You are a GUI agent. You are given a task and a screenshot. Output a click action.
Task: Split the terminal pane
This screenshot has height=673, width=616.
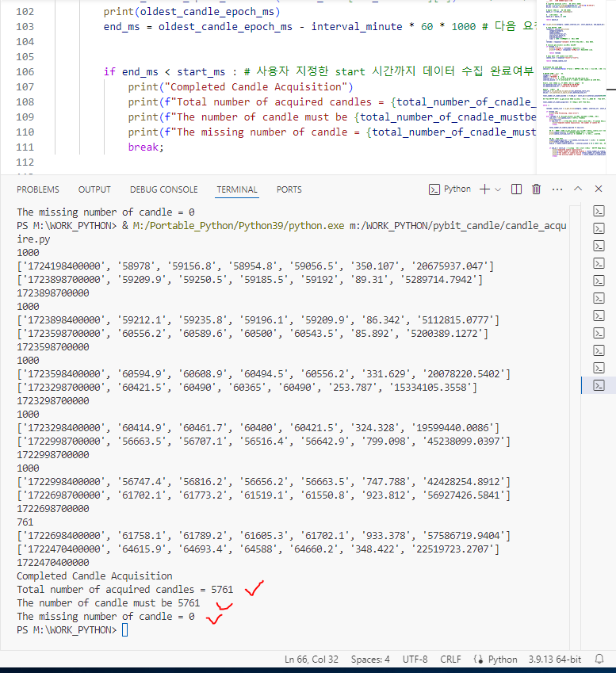tap(516, 189)
